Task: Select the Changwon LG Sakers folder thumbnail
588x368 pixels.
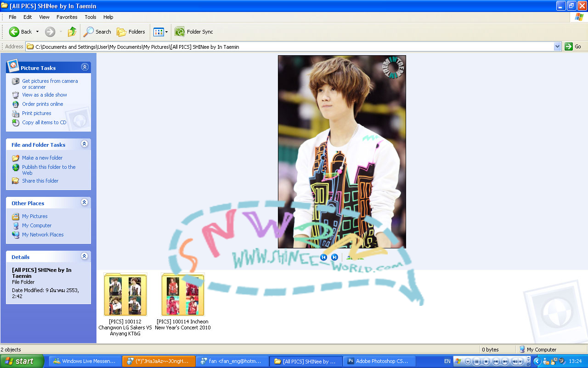Action: [x=125, y=294]
